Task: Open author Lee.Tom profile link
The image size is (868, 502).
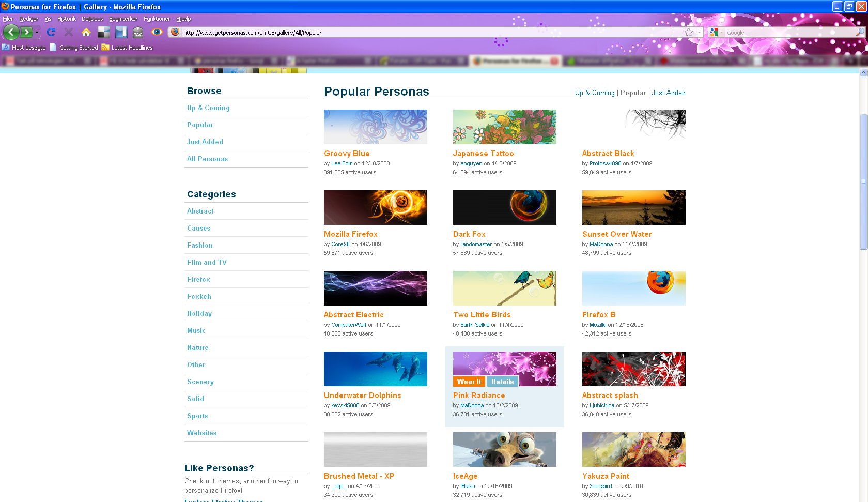Action: (342, 163)
